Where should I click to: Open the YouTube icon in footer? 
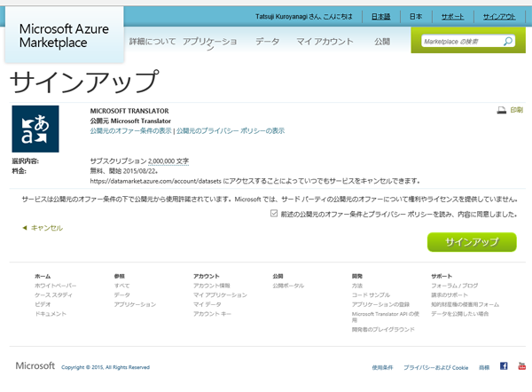pos(522,366)
